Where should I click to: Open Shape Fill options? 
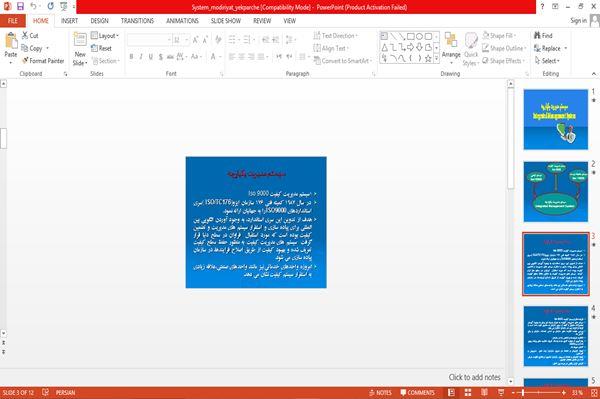(499, 36)
